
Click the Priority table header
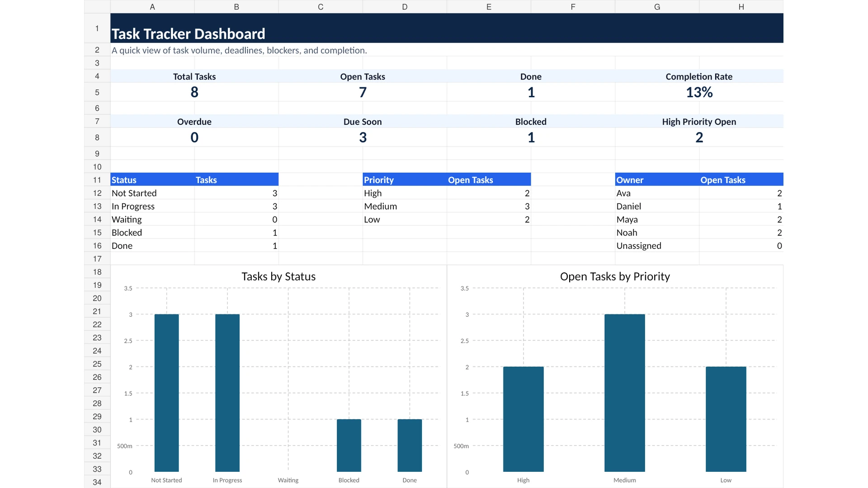click(x=405, y=180)
